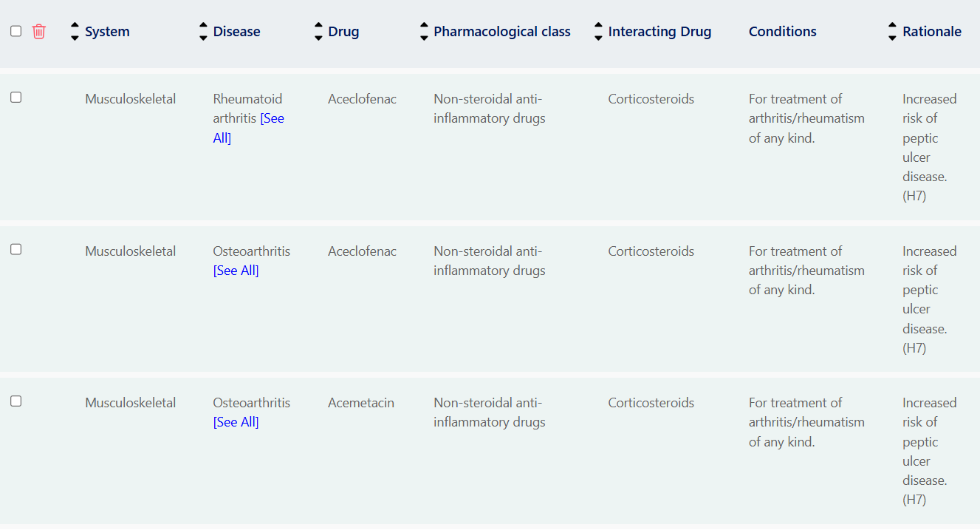980x530 pixels.
Task: Click See All in Acemetacin row
Action: coord(236,422)
